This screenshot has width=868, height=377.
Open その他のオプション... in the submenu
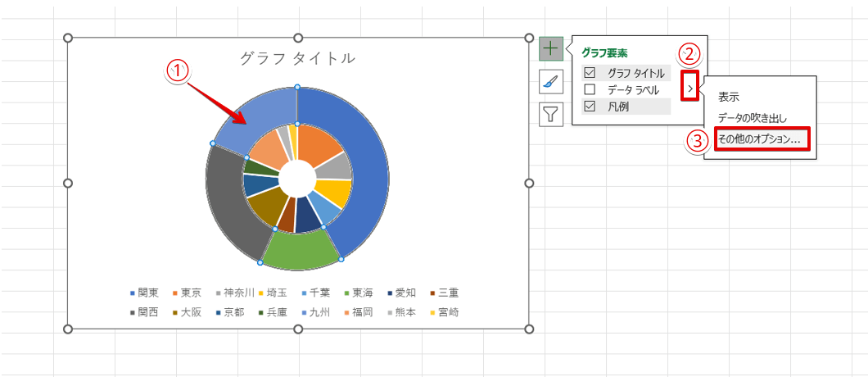(x=759, y=139)
